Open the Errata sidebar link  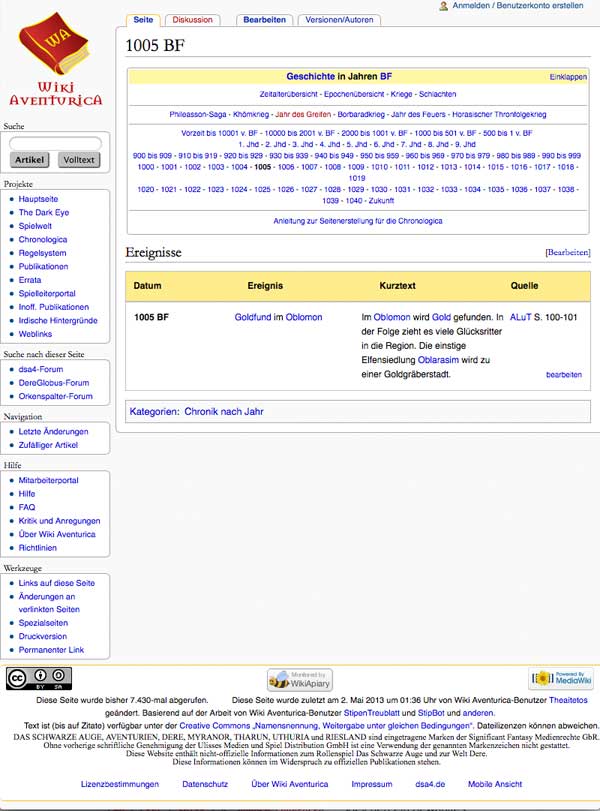(x=30, y=280)
